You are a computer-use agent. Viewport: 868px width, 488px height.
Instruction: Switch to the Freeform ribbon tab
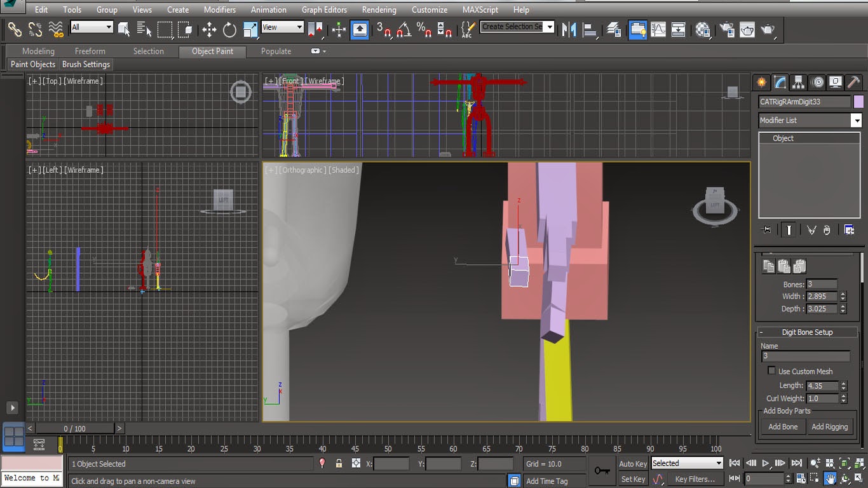90,51
